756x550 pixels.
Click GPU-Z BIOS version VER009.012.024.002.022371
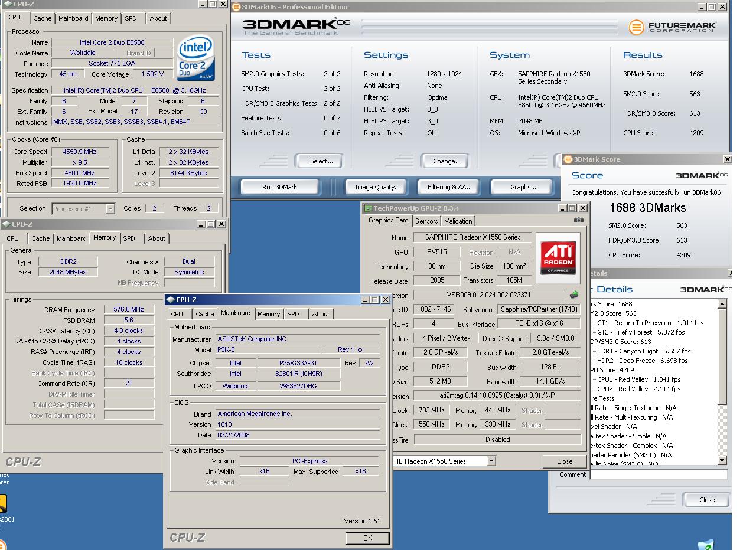tap(489, 295)
